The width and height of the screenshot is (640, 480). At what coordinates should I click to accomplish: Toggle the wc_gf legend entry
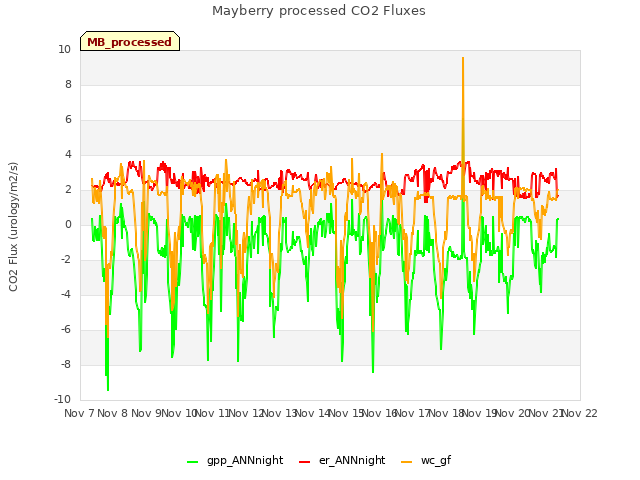427,460
